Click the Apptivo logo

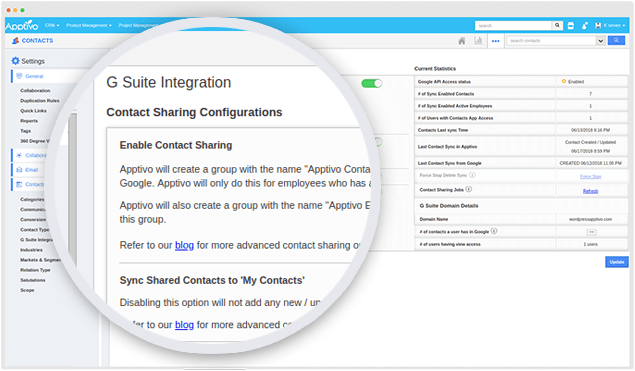click(21, 26)
